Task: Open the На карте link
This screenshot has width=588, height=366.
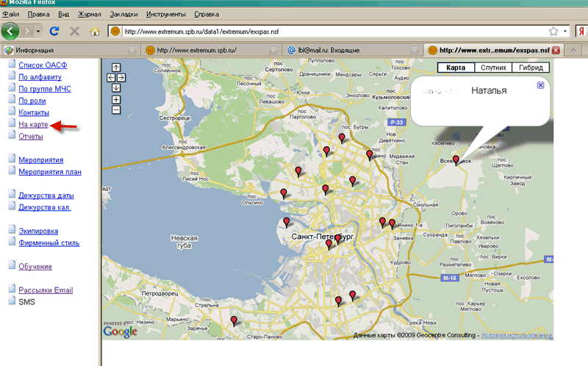Action: (33, 124)
